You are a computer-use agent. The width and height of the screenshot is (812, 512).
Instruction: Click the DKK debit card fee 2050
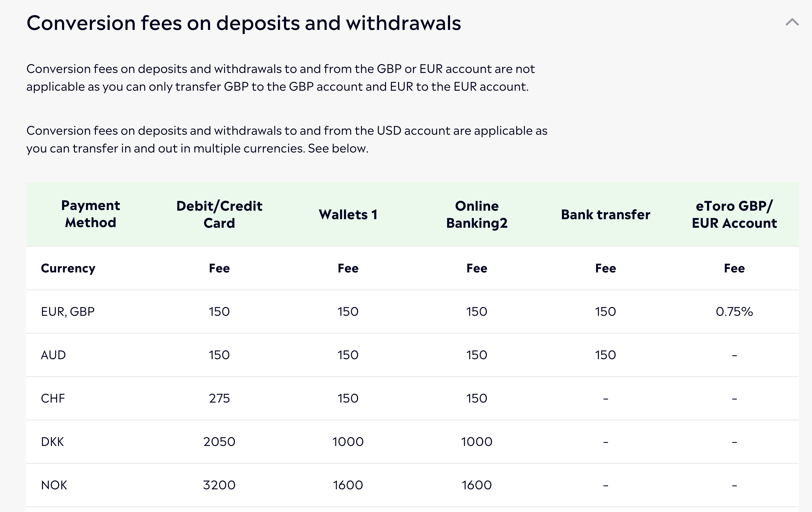[219, 441]
